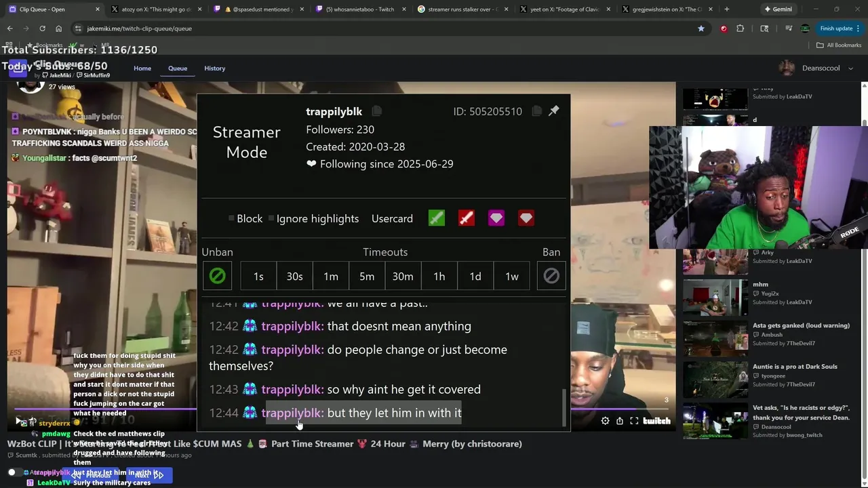Screen dimensions: 868x488
Task: Open the Usercard link
Action: pos(392,218)
